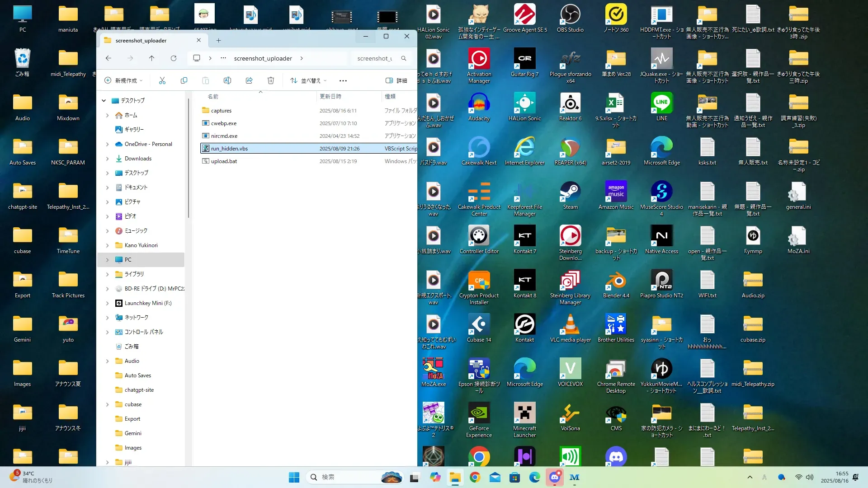This screenshot has width=868, height=488.
Task: Expand OneDrive - Personal in sidebar
Action: tap(107, 144)
